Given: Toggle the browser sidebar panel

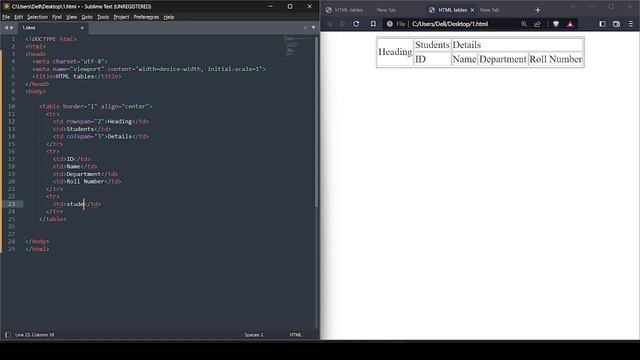Looking at the screenshot, I should point(602,24).
